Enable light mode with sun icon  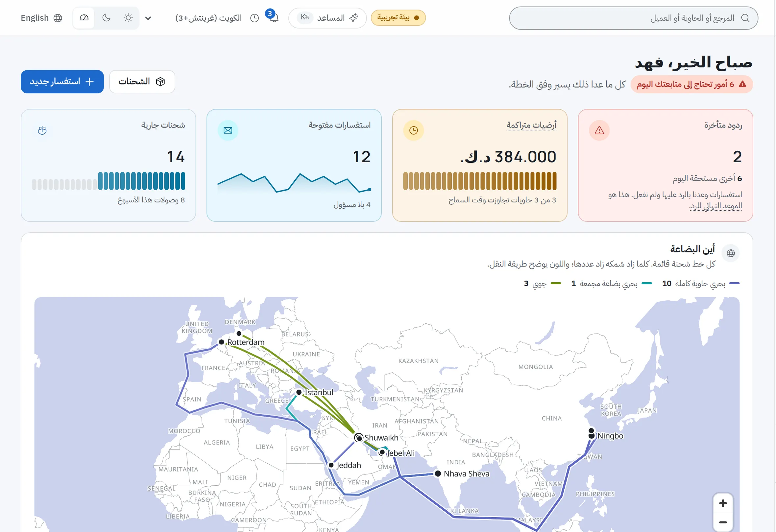click(128, 18)
